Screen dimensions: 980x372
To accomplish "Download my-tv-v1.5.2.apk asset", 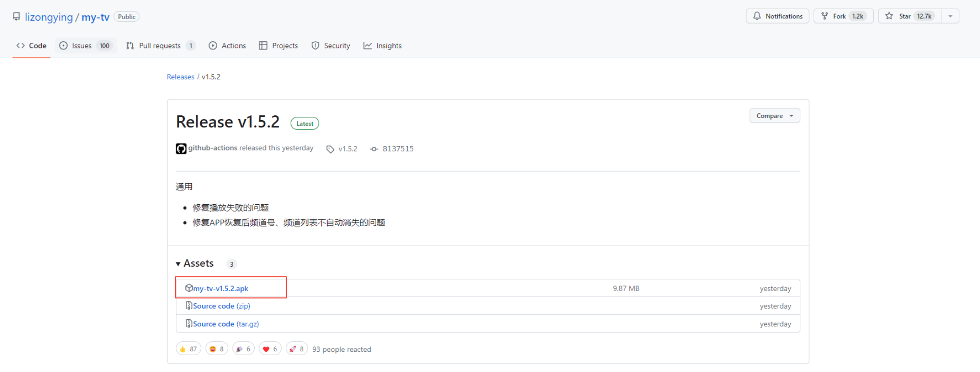I will pyautogui.click(x=220, y=288).
